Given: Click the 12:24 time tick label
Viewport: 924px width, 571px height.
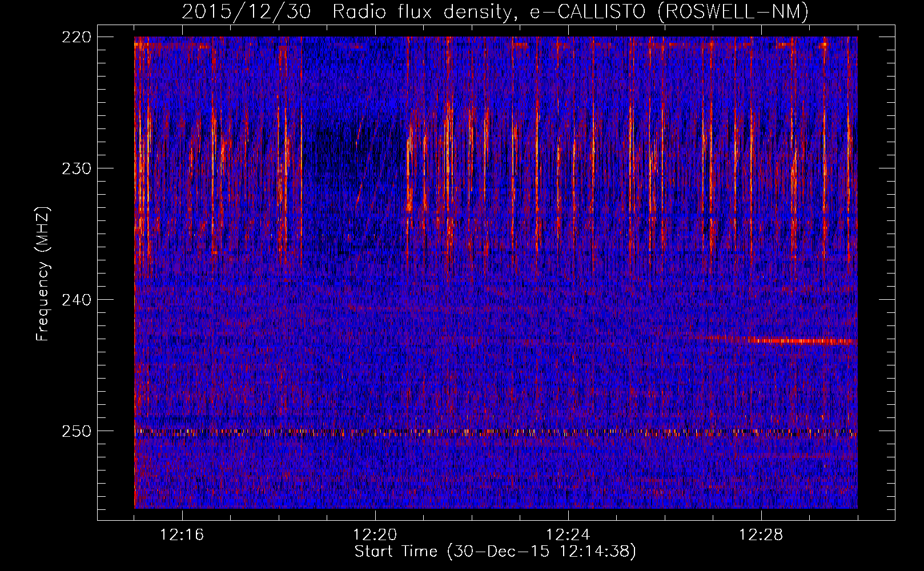Looking at the screenshot, I should coord(568,535).
